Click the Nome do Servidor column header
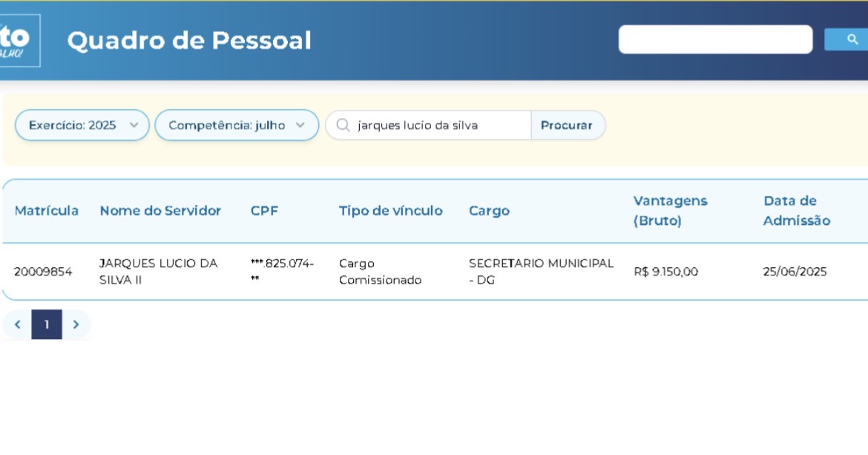This screenshot has height=455, width=868. (x=160, y=210)
